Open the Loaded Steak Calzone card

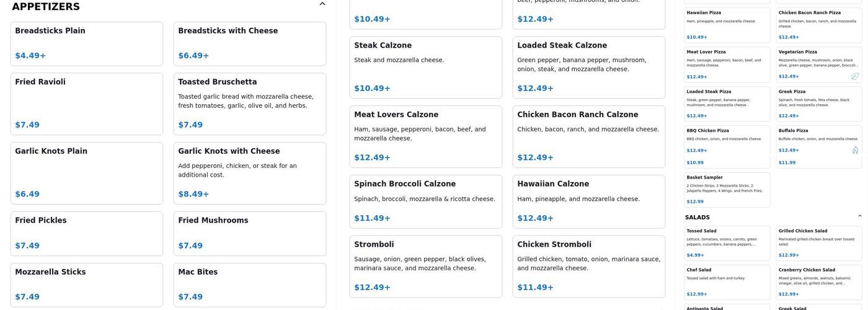click(x=589, y=67)
